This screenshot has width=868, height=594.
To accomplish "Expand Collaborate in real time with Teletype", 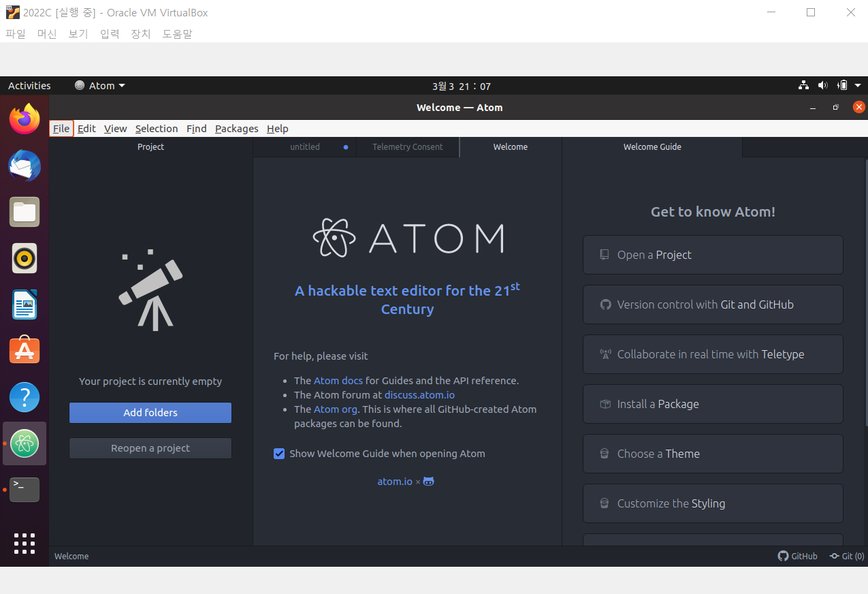I will coord(713,354).
